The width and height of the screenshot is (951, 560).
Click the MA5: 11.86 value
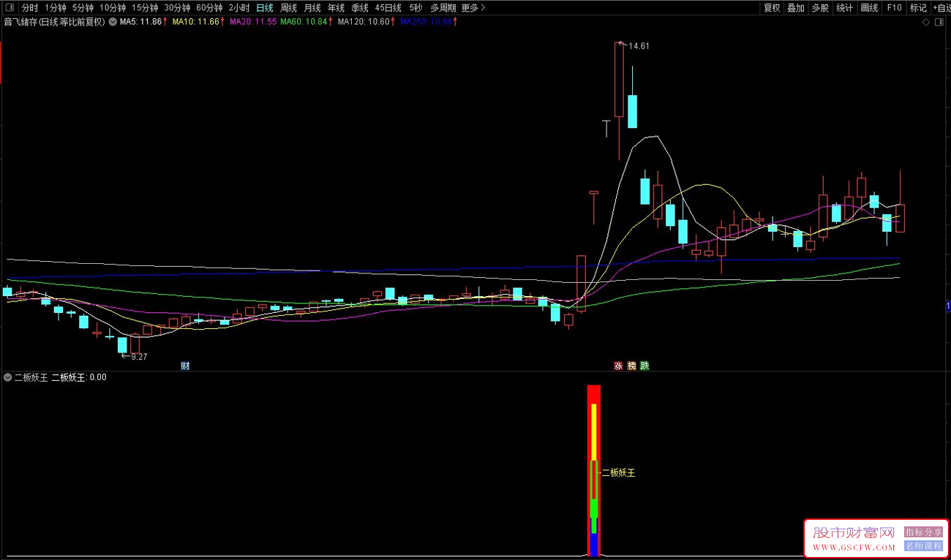pyautogui.click(x=141, y=22)
